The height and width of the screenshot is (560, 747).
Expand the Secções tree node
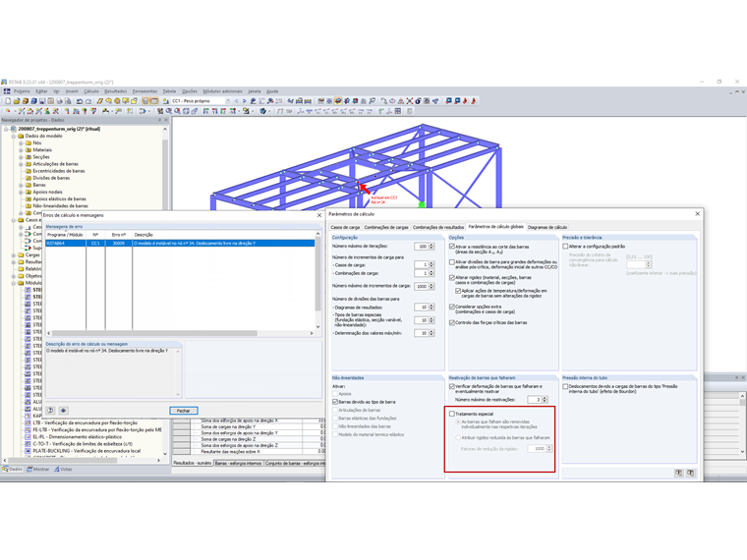(21, 156)
